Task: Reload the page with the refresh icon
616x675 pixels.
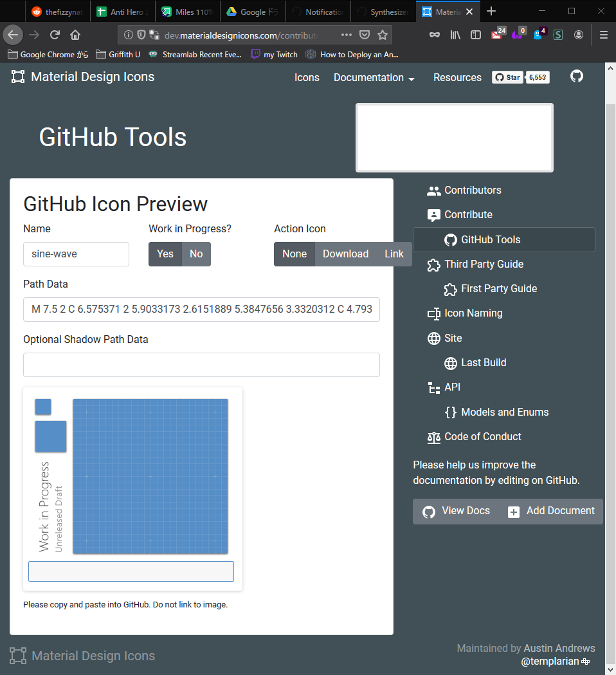Action: (55, 35)
